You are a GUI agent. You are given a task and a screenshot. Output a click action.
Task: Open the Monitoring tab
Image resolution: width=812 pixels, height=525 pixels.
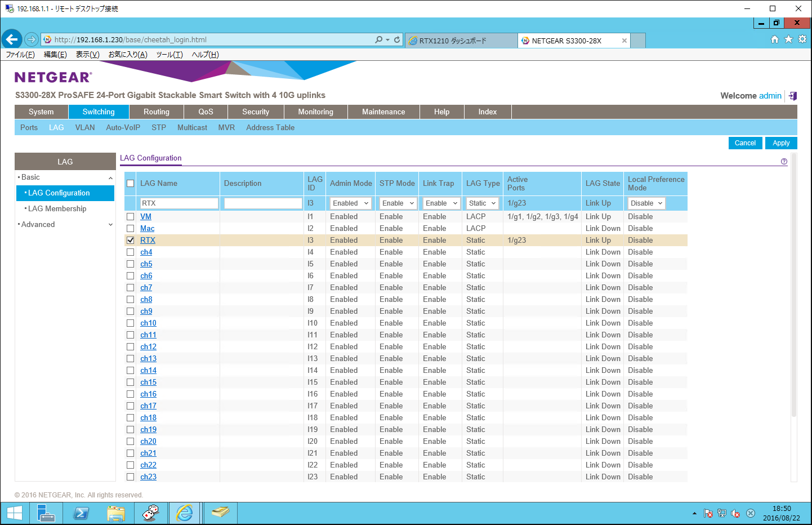[x=315, y=112]
